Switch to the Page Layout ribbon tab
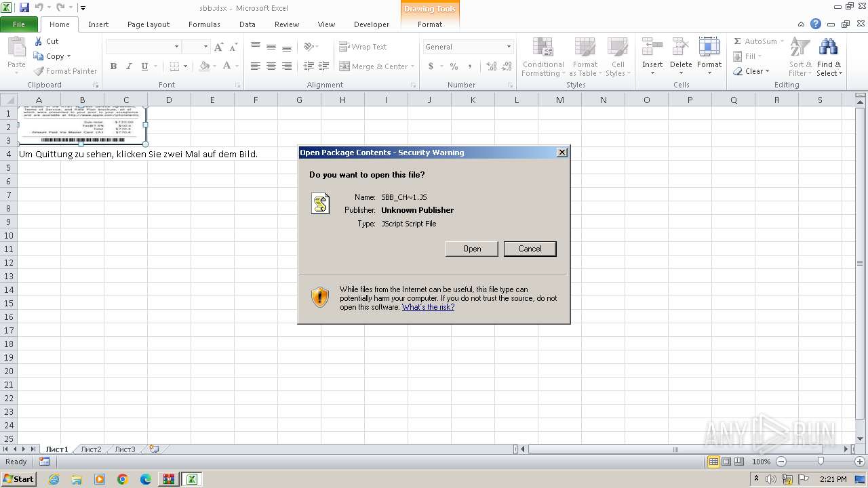Screen dimensions: 868x488 [x=149, y=24]
